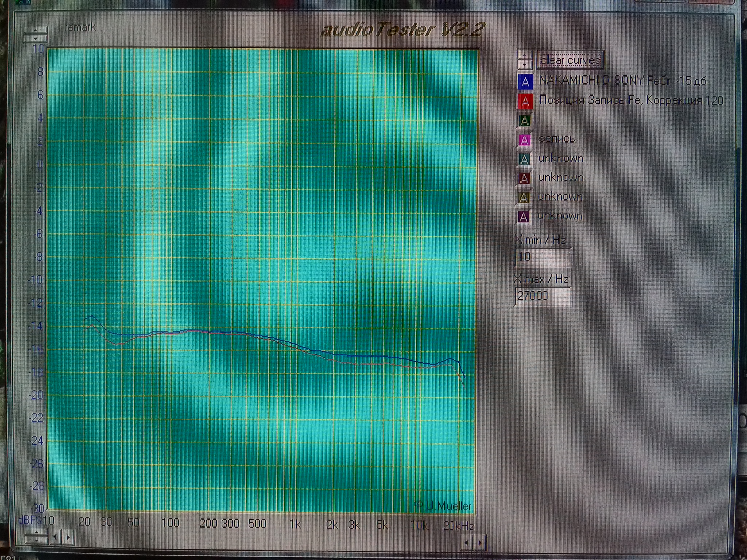Click the green unlabeled curve A icon
The height and width of the screenshot is (560, 747).
[x=525, y=120]
